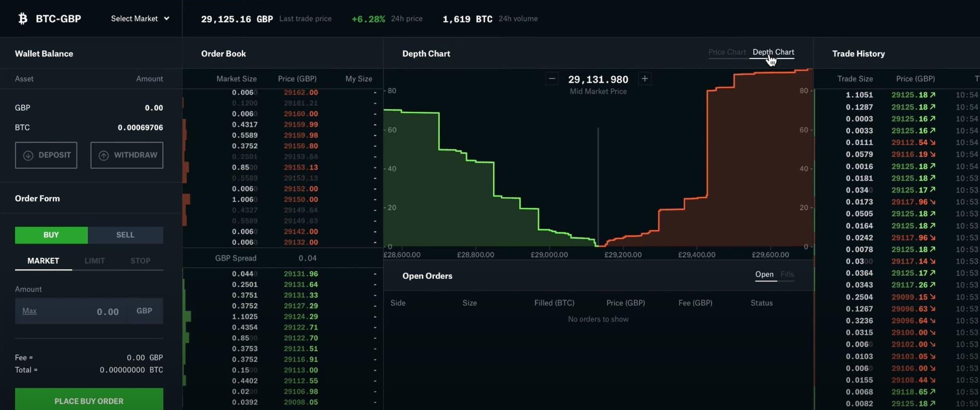This screenshot has width=980, height=410.
Task: Click the 1,619 BTC 24h volume
Action: pos(467,19)
